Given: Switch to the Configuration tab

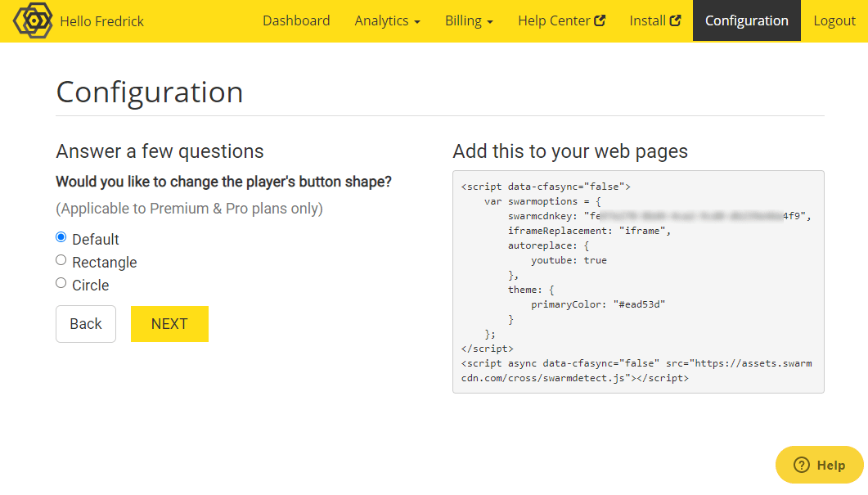Looking at the screenshot, I should point(747,20).
